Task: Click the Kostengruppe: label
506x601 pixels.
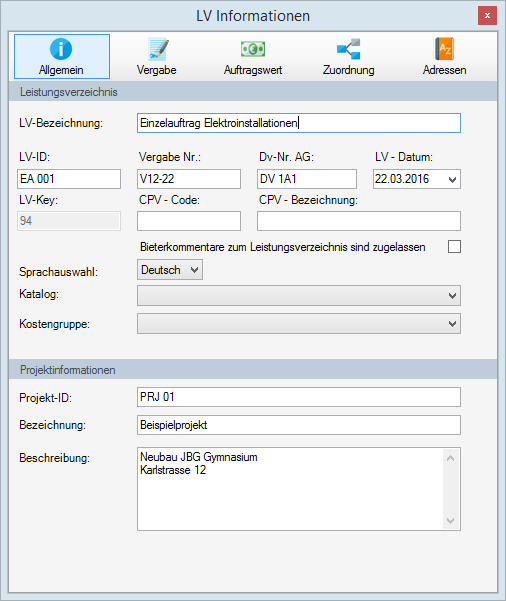Action: pyautogui.click(x=54, y=324)
